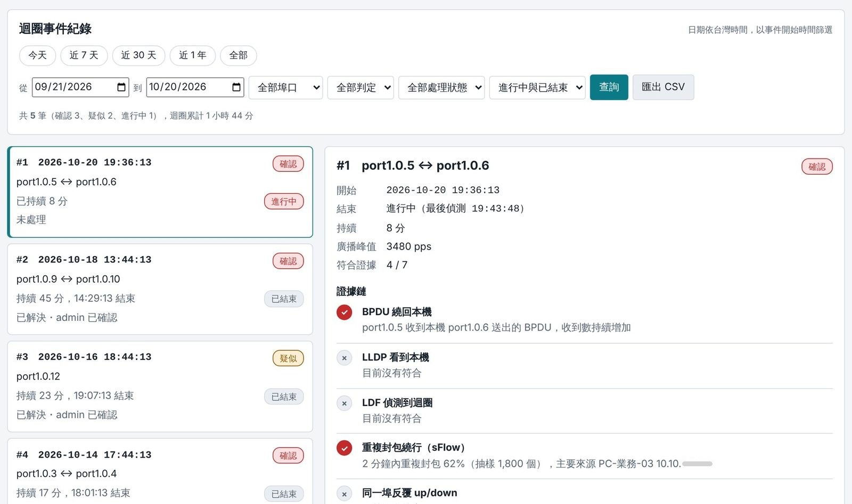The image size is (852, 504).
Task: Open the 全部處理狀態 dropdown
Action: (x=441, y=87)
